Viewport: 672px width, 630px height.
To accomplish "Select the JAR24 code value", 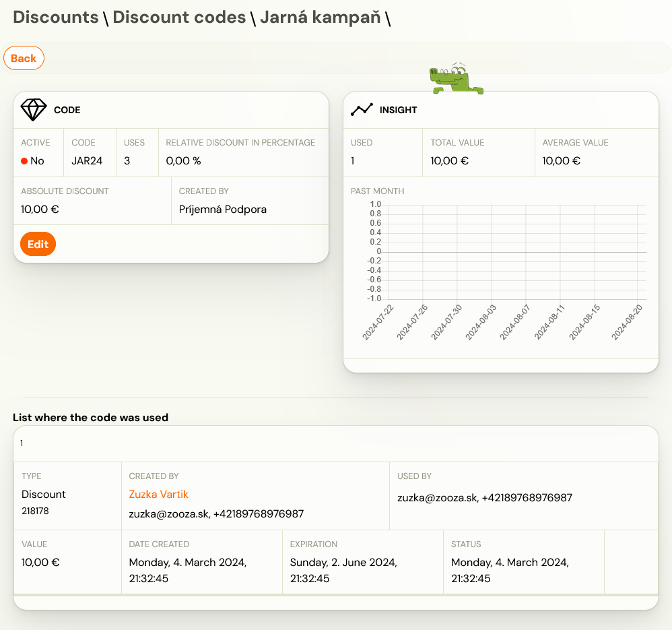I will [x=87, y=161].
